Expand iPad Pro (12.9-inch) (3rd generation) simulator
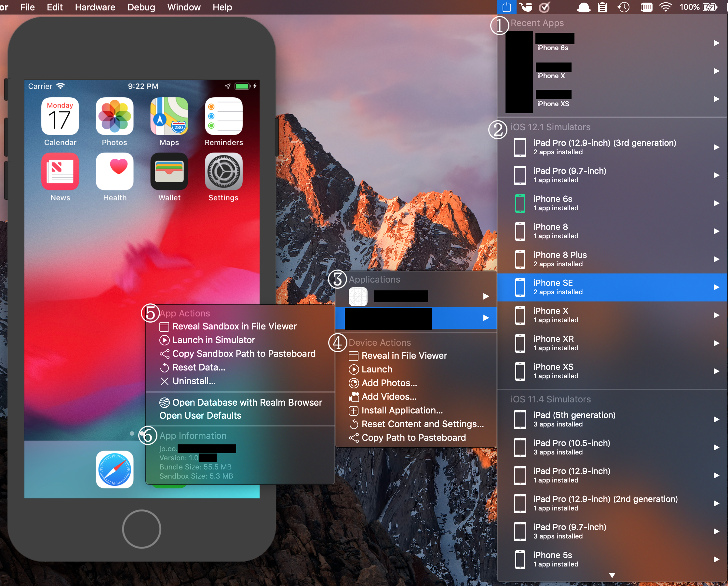 612,147
